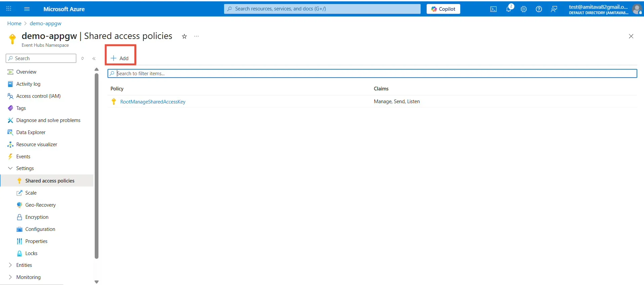Open the Azure apps grid launcher

click(9, 9)
